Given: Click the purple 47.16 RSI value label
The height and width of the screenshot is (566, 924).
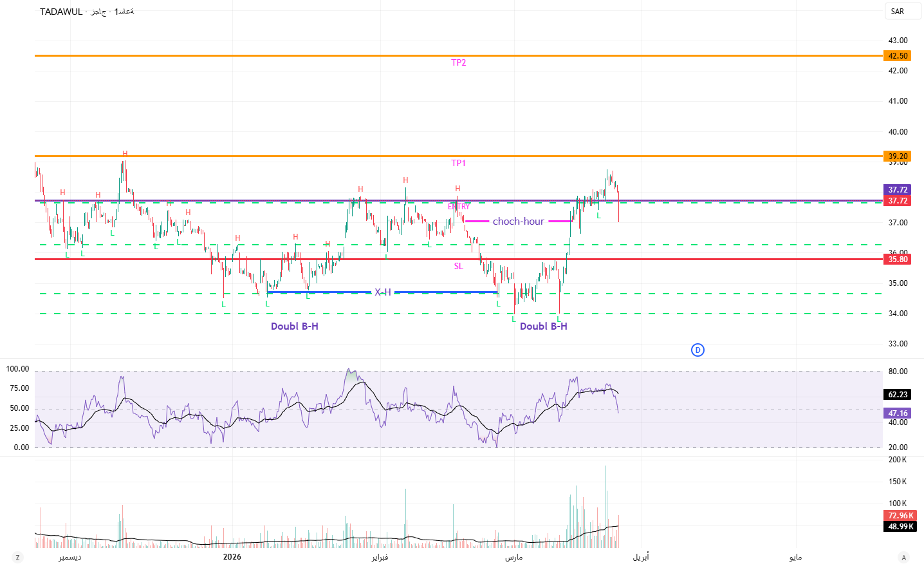Looking at the screenshot, I should click(x=898, y=413).
